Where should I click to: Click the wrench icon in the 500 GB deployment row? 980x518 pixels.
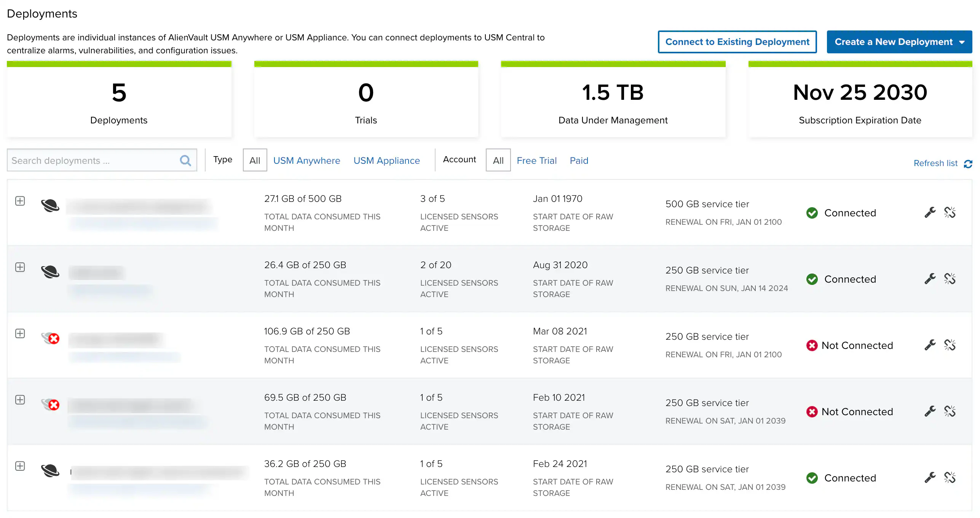pos(930,212)
